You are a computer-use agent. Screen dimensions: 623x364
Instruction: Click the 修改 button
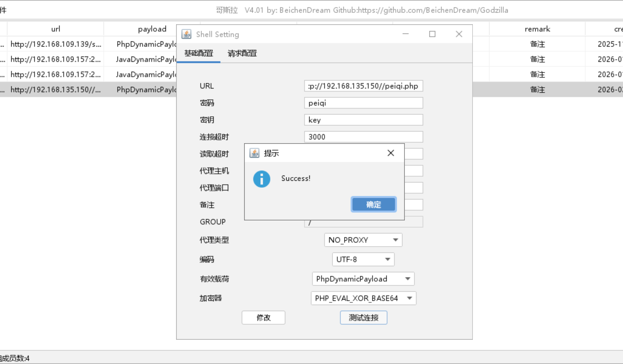[264, 317]
